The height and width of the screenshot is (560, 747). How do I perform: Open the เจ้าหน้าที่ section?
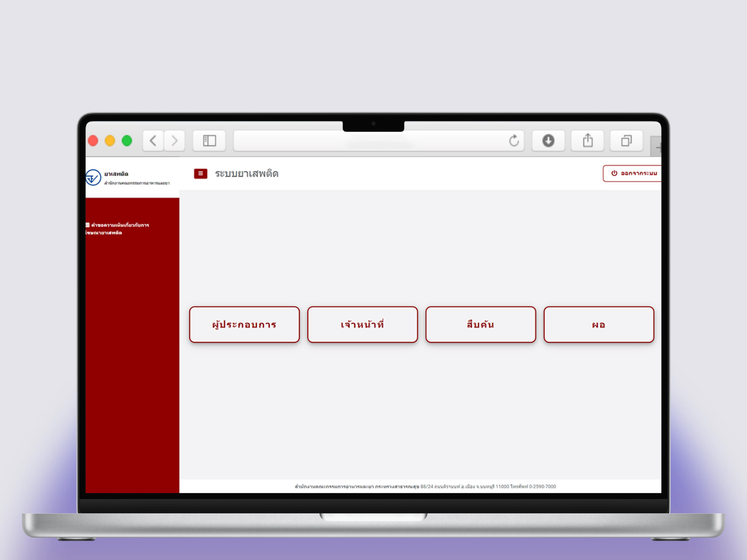point(362,325)
